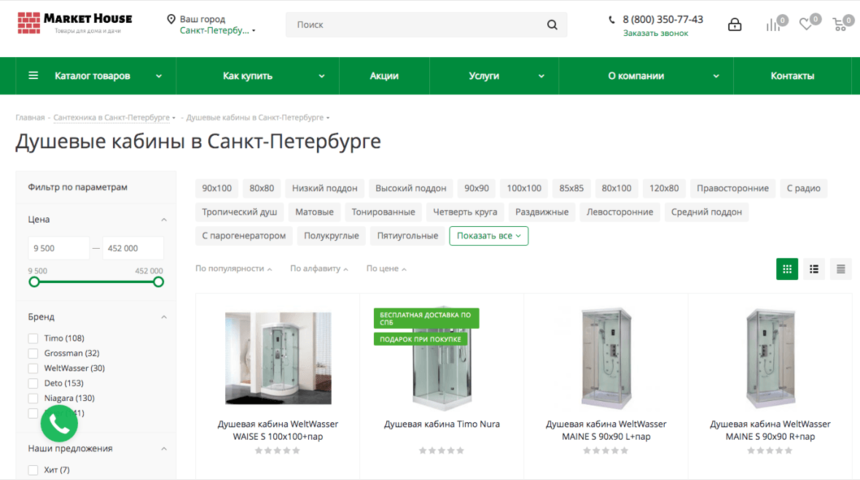Click the phone handset icon in header
860x480 pixels.
click(x=612, y=20)
